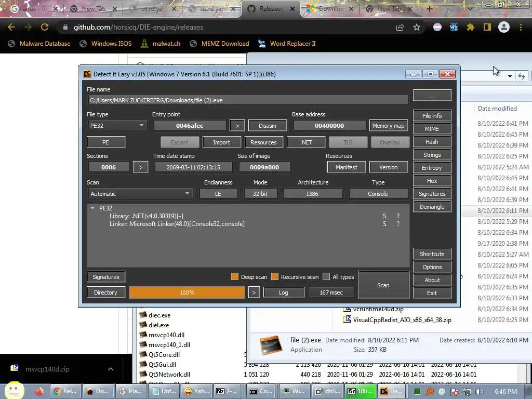Open the Demangle tool

[x=432, y=207]
